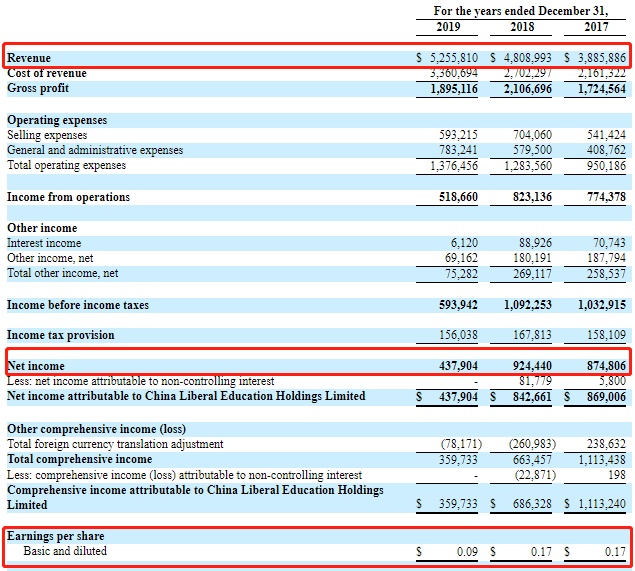Screen dimensions: 635x571
Task: Click Total foreign currency translation adjustment label
Action: pos(115,444)
